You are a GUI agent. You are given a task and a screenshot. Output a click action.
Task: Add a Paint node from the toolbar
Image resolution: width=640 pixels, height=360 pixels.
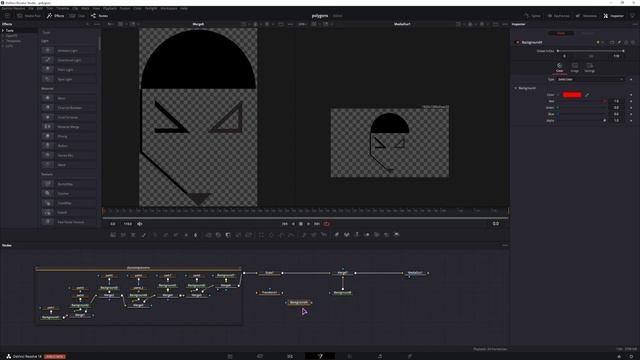pyautogui.click(x=143, y=235)
